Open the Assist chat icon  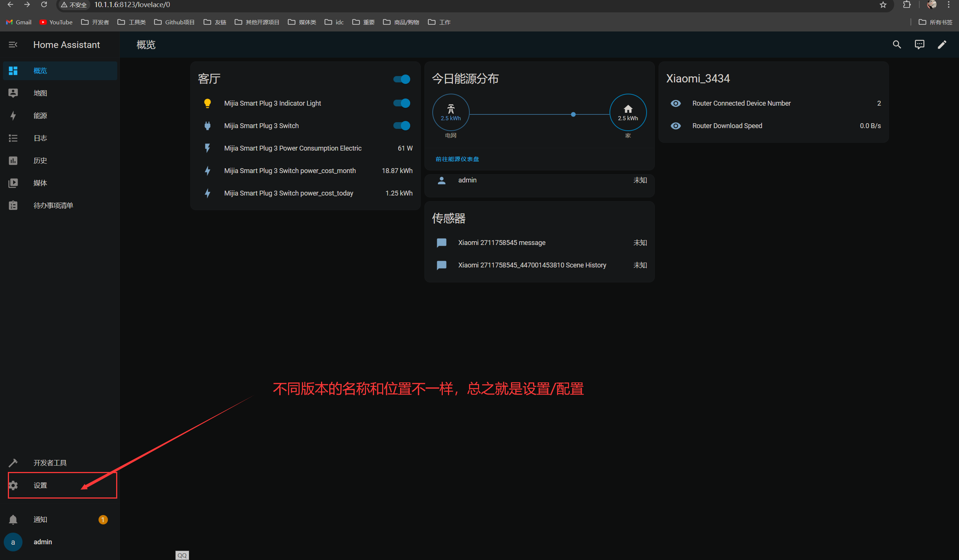(919, 45)
